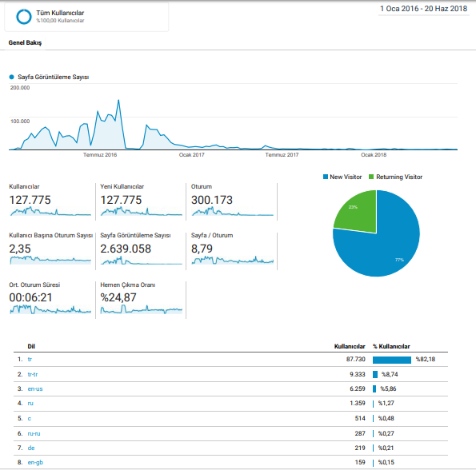Image resolution: width=476 pixels, height=470 pixels.
Task: Click the blue bar for tr row
Action: point(392,360)
